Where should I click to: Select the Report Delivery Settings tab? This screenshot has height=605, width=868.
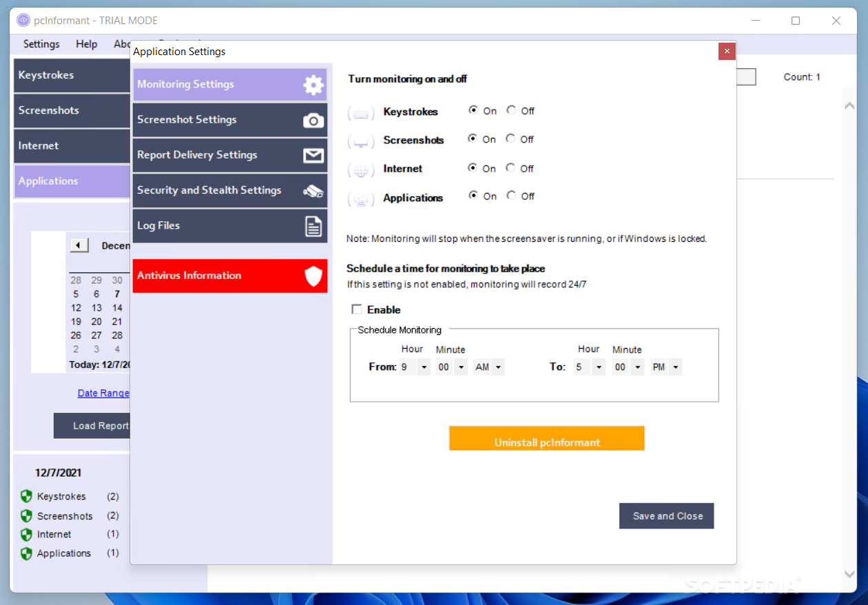coord(229,156)
